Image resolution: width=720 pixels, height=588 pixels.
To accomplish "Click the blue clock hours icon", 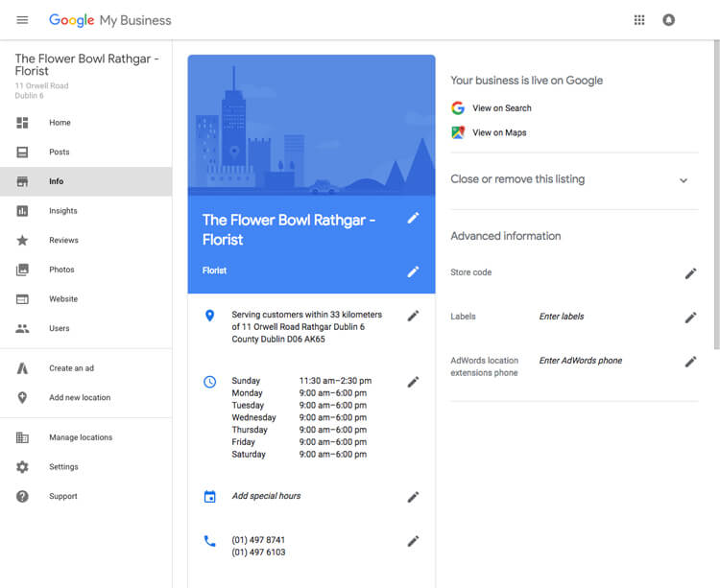I will [210, 382].
